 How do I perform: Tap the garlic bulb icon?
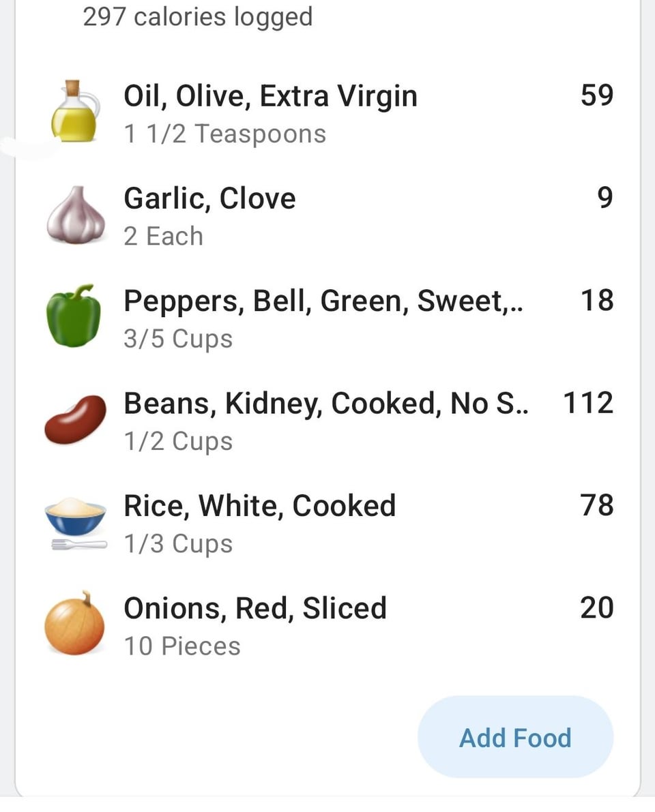pos(76,215)
